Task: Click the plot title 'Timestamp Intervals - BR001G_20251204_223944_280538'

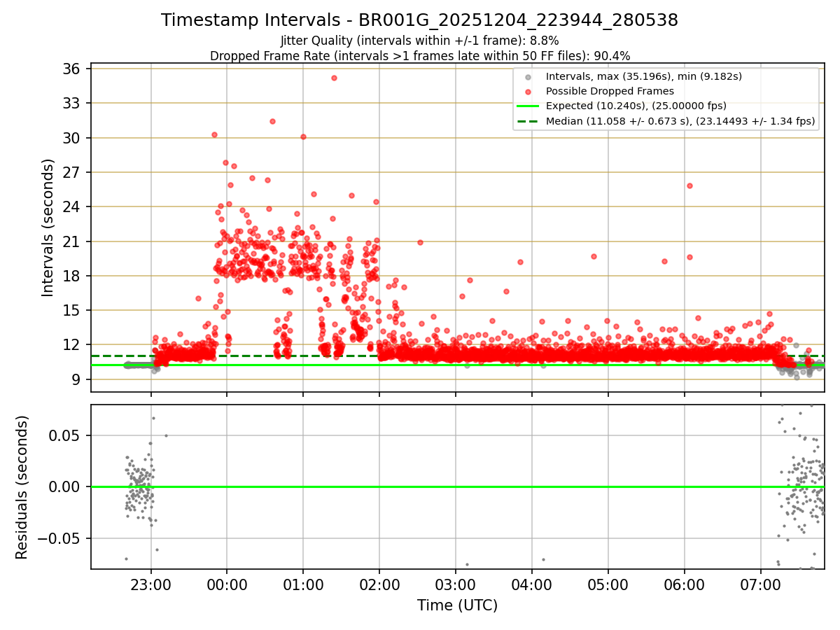Action: click(419, 20)
